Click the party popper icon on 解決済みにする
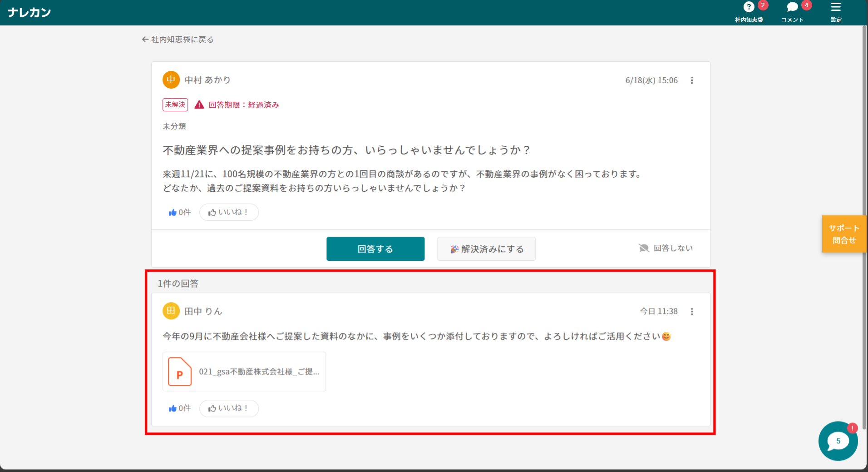Screen dimensions: 868x472 [x=454, y=249]
